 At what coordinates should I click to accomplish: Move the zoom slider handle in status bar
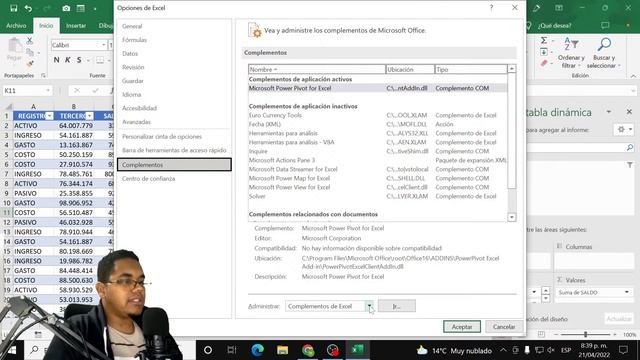[585, 334]
